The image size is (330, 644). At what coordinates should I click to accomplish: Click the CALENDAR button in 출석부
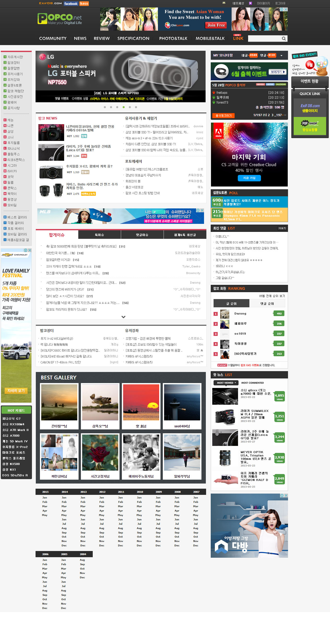(281, 84)
